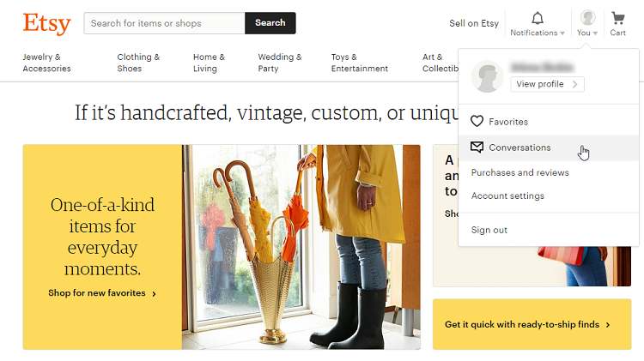The height and width of the screenshot is (361, 644).
Task: Open the Cart icon
Action: 618,18
